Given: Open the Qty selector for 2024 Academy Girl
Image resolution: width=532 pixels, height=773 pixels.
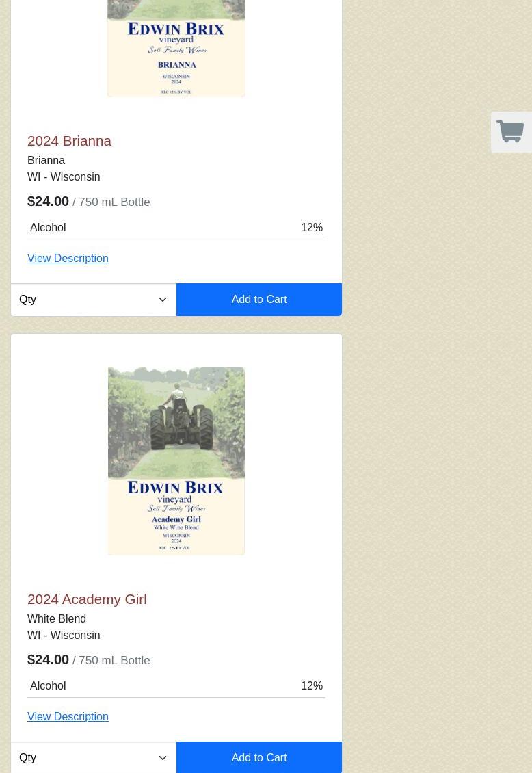Looking at the screenshot, I should pyautogui.click(x=94, y=758).
